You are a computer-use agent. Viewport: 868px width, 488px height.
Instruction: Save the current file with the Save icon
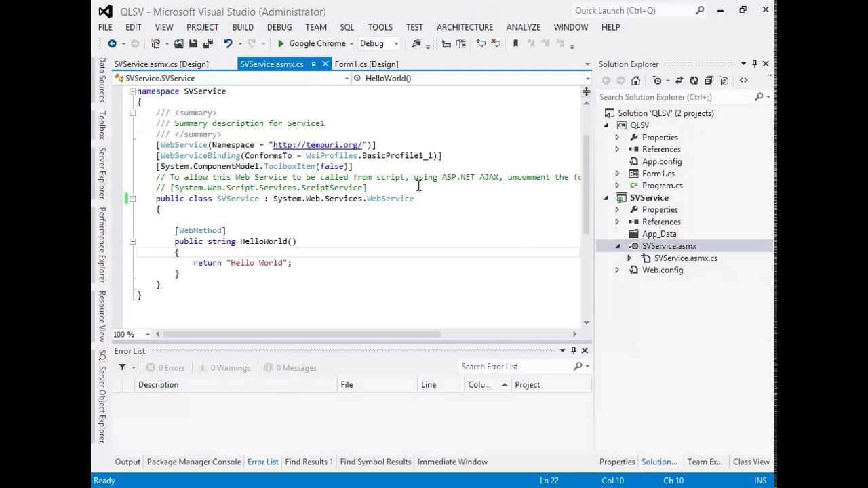[193, 43]
